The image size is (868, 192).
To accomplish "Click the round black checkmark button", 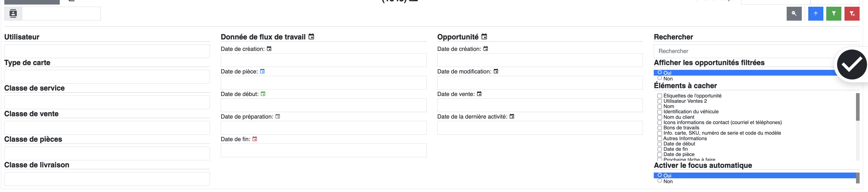I will tap(851, 65).
